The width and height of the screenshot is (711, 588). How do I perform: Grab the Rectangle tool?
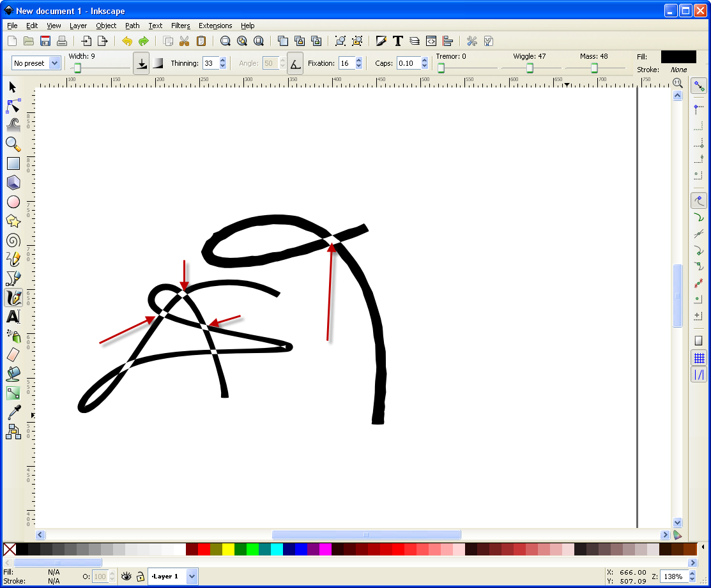click(x=13, y=163)
